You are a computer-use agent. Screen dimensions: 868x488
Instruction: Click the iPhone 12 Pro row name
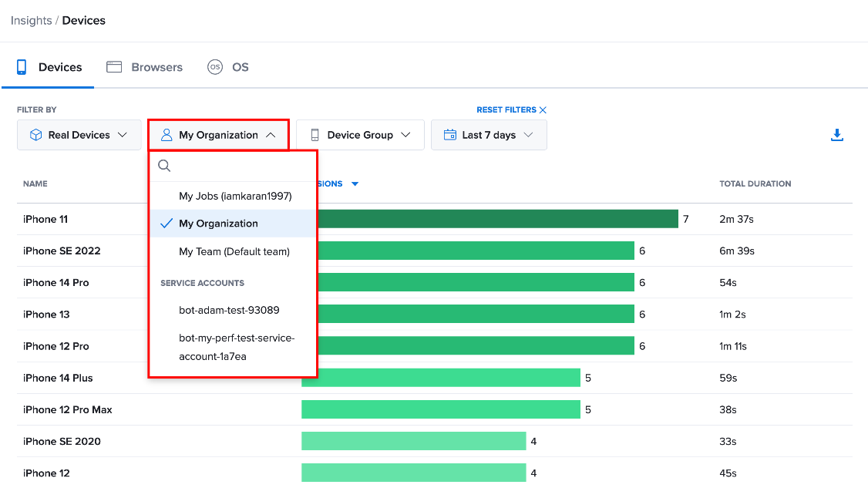click(56, 346)
